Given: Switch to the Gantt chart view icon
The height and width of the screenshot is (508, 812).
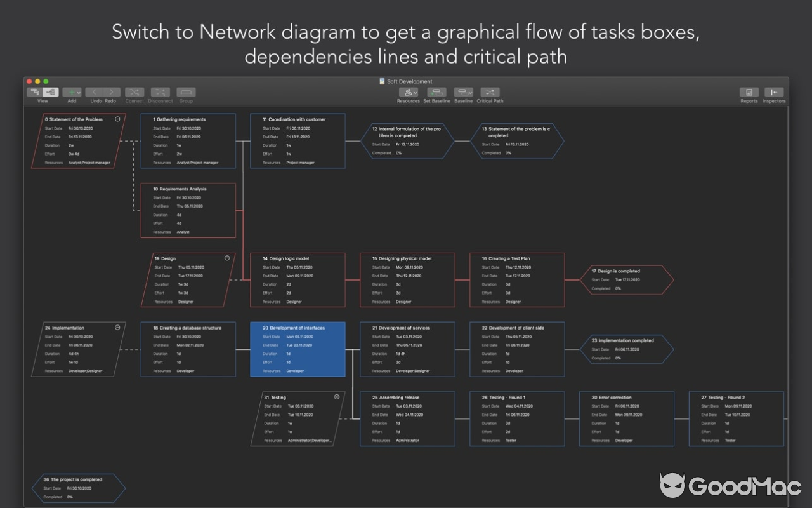Looking at the screenshot, I should point(36,92).
